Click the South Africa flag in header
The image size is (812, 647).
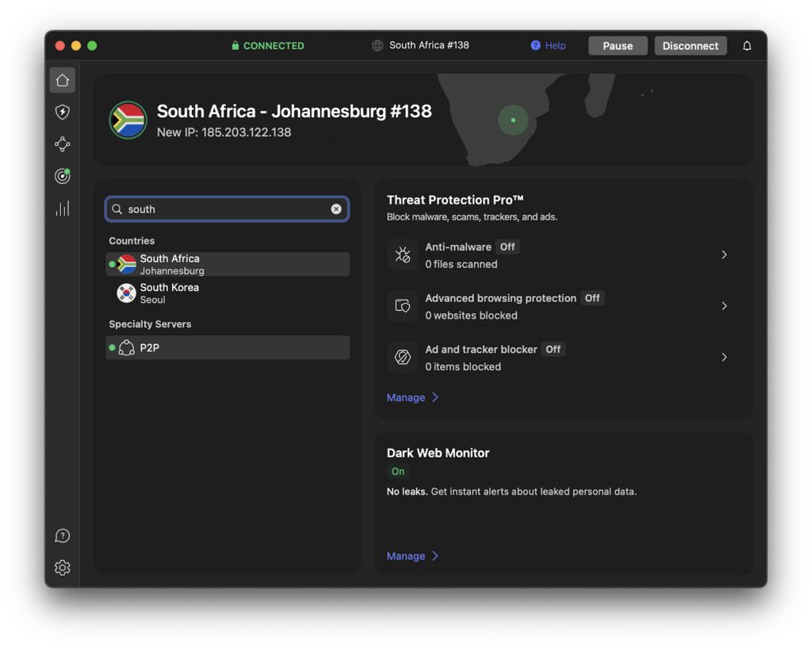pos(128,120)
